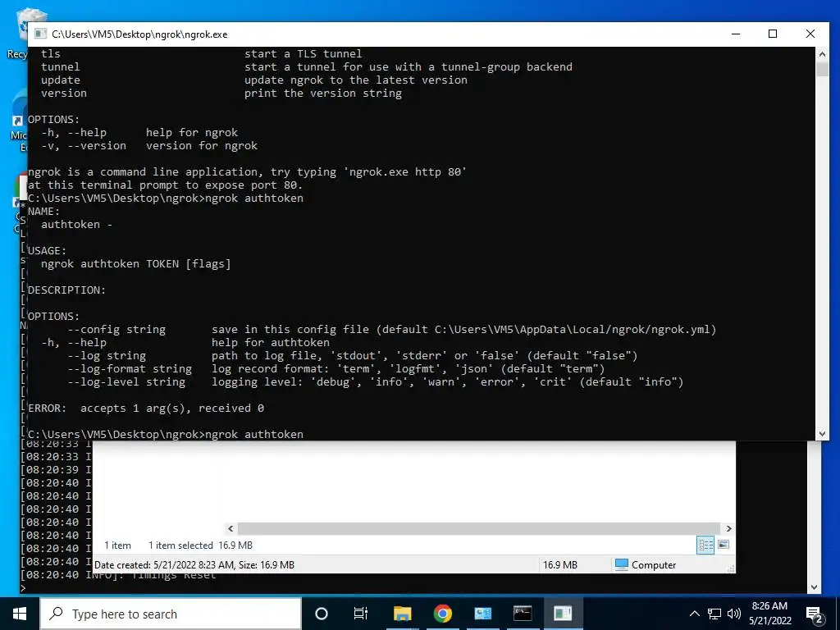
Task: Switch File Explorer to large icons view
Action: click(724, 545)
